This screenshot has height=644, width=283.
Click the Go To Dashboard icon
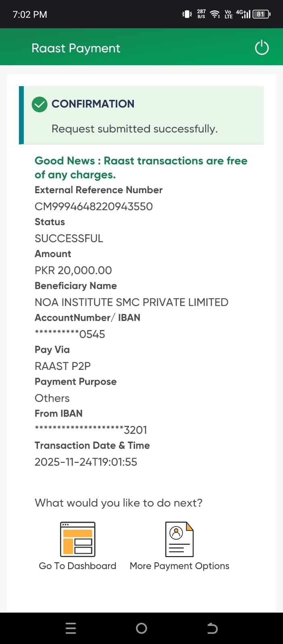click(x=77, y=539)
